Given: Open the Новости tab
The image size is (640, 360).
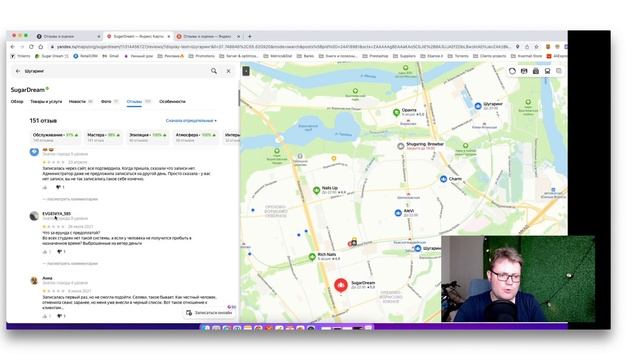Looking at the screenshot, I should (80, 102).
